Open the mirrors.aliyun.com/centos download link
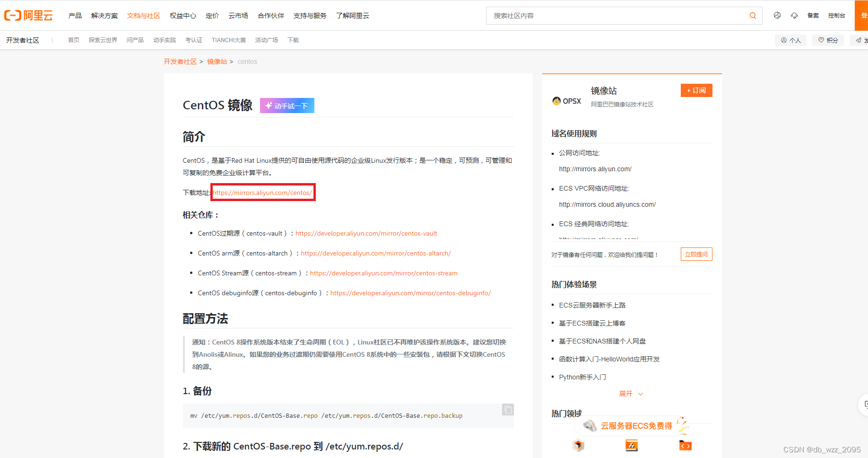Screen dimensions: 868x458 tap(263, 193)
